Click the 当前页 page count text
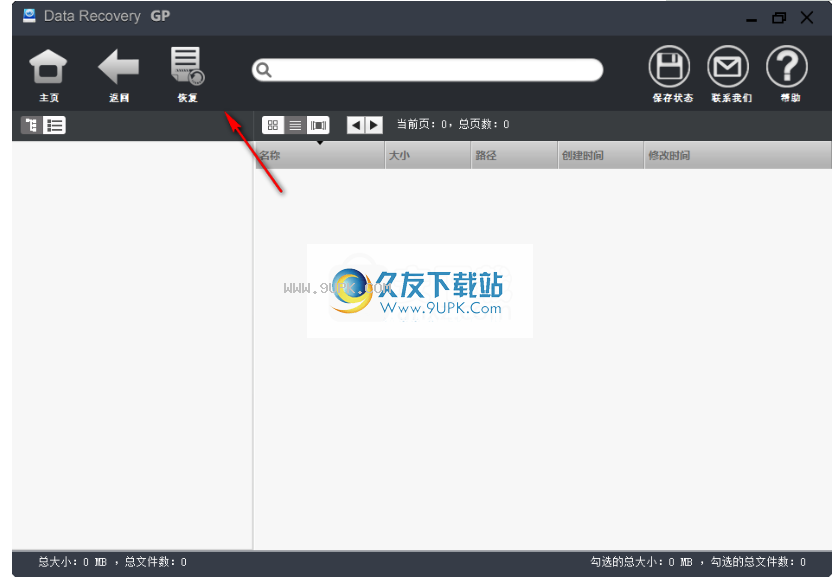Screen dimensions: 840x582 point(453,124)
